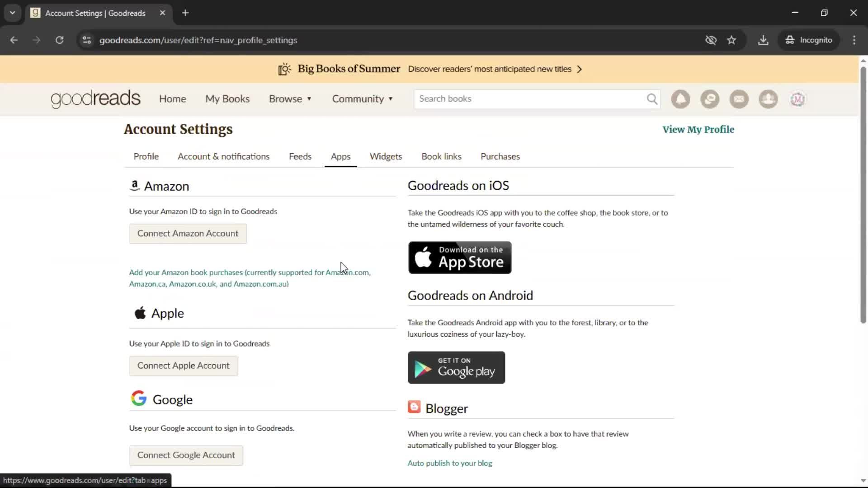
Task: Click the Big Books of Summer sun icon
Action: tap(284, 69)
